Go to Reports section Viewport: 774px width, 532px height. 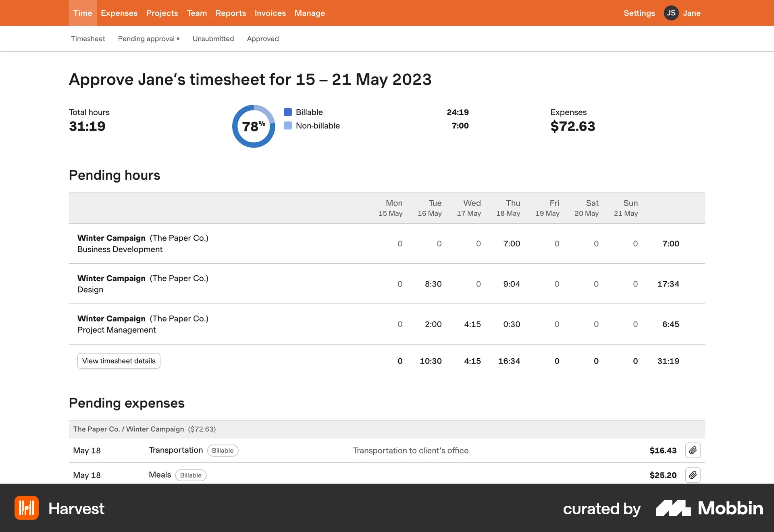(x=231, y=13)
